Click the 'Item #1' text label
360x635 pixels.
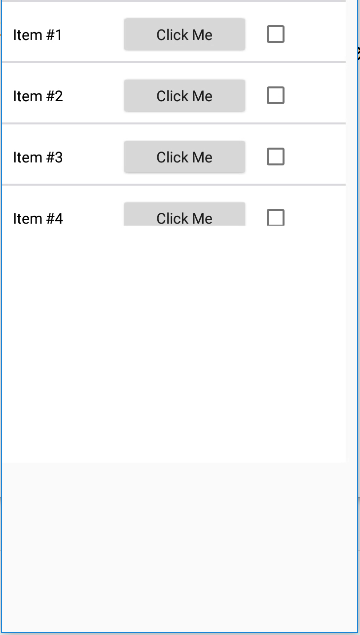(38, 35)
